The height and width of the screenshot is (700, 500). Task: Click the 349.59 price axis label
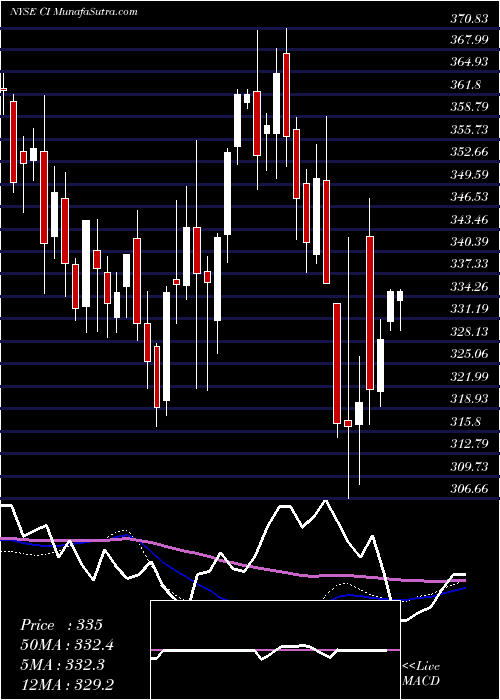tap(469, 174)
